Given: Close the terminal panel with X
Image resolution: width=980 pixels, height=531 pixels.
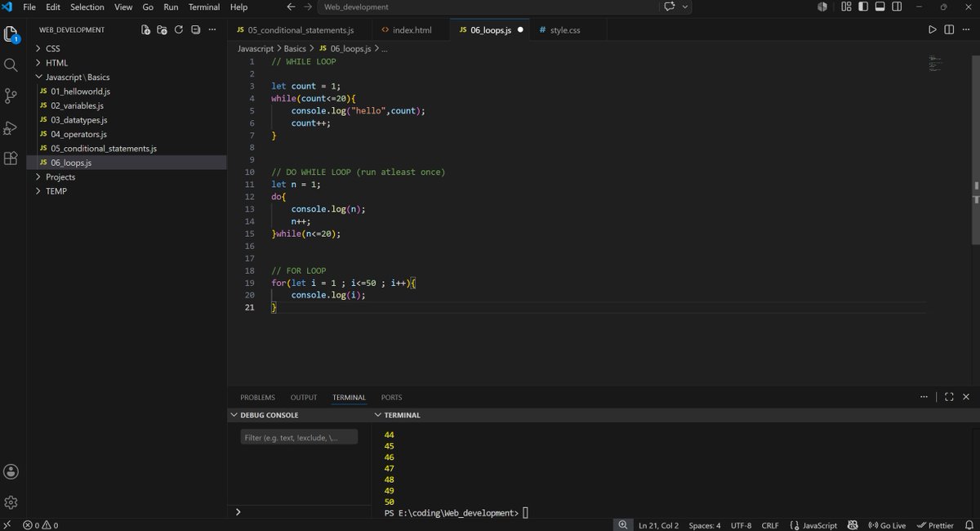Looking at the screenshot, I should point(966,397).
